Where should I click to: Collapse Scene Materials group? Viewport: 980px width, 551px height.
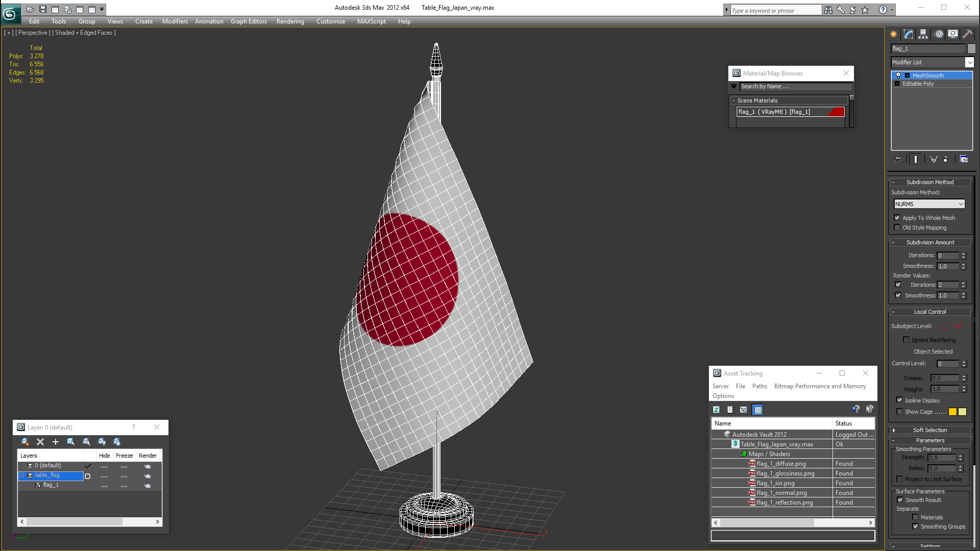[x=734, y=101]
